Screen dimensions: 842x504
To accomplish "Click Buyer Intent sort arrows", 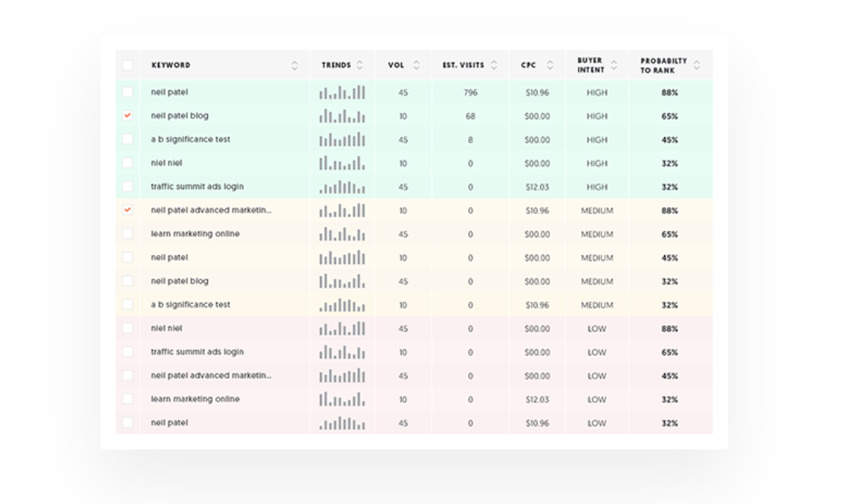I will tap(614, 66).
